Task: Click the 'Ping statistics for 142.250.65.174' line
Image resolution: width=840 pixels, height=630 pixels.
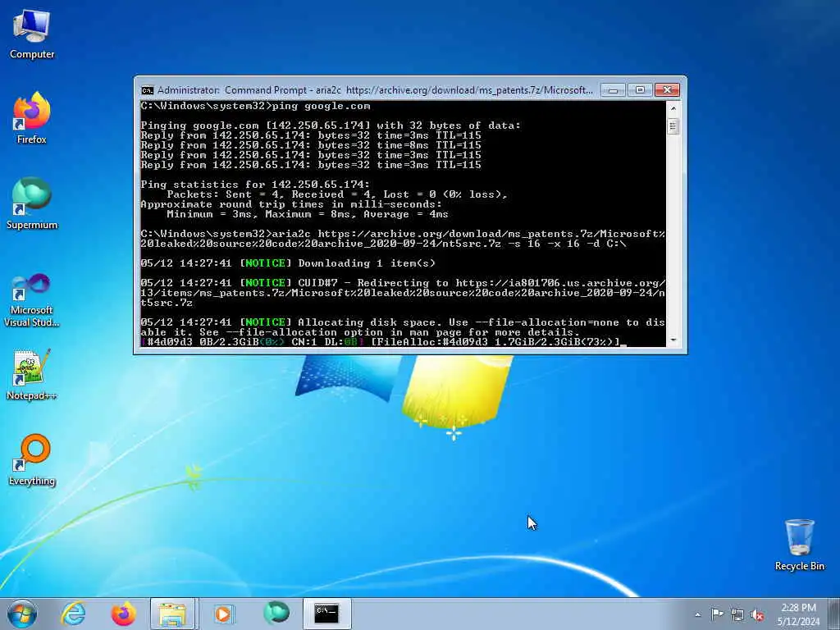Action: tap(255, 185)
